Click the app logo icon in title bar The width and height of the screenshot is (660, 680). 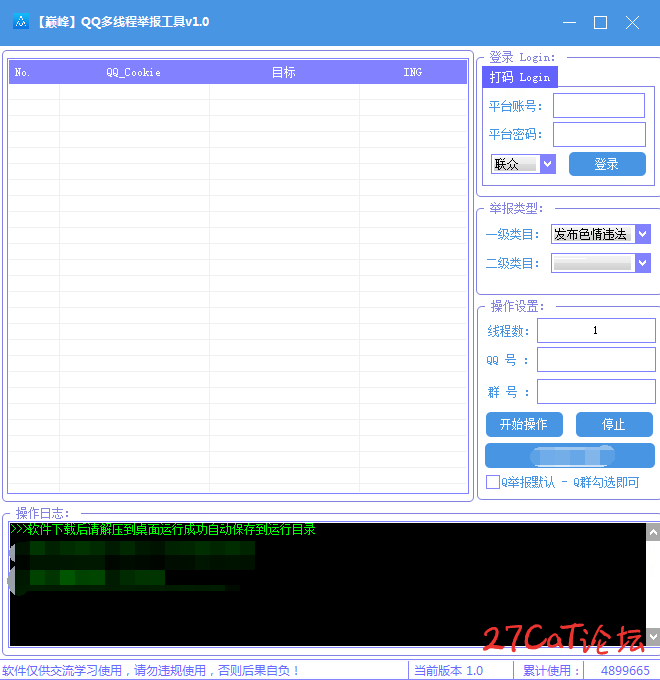coord(21,21)
